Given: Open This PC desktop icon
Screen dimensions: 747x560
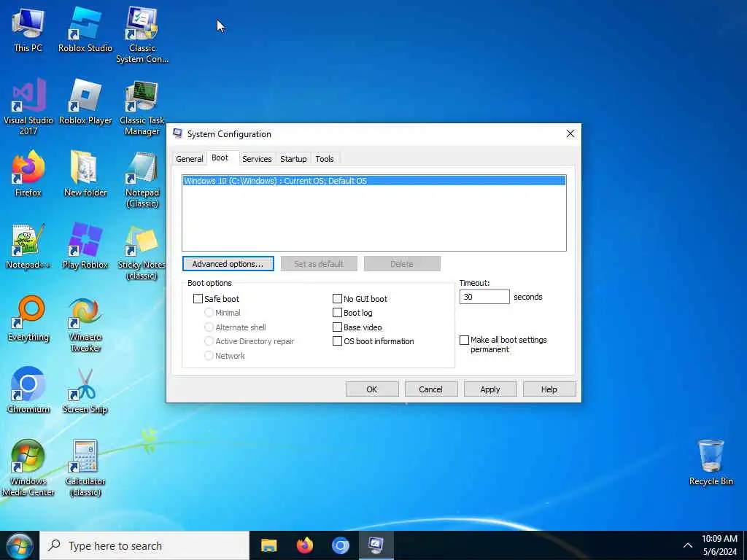Looking at the screenshot, I should coord(28,30).
